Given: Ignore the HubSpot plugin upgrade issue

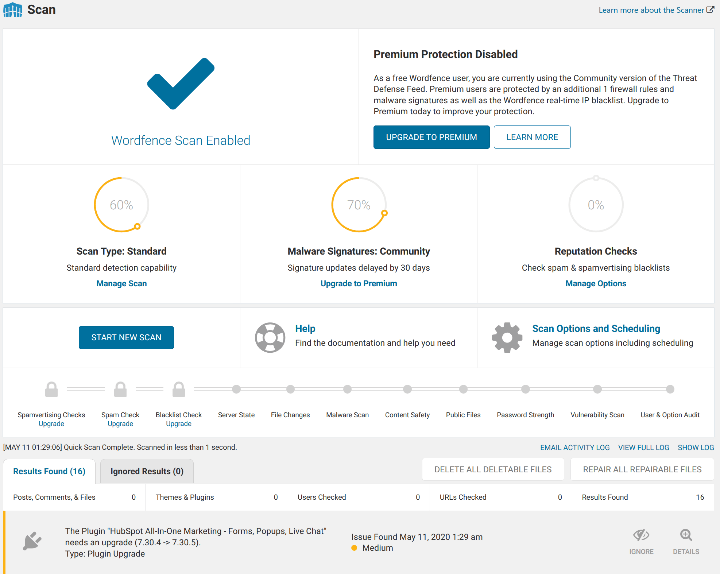Looking at the screenshot, I should (x=641, y=541).
